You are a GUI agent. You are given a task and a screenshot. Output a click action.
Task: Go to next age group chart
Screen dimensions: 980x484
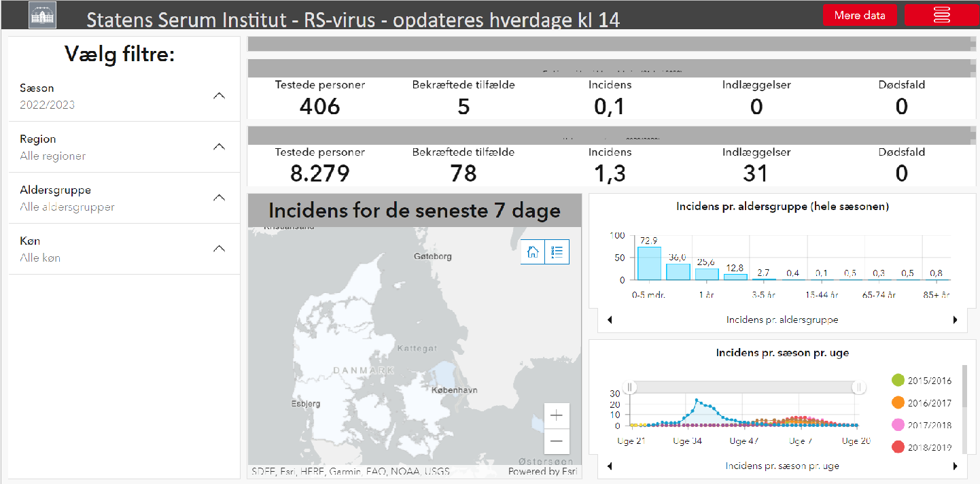tap(956, 320)
